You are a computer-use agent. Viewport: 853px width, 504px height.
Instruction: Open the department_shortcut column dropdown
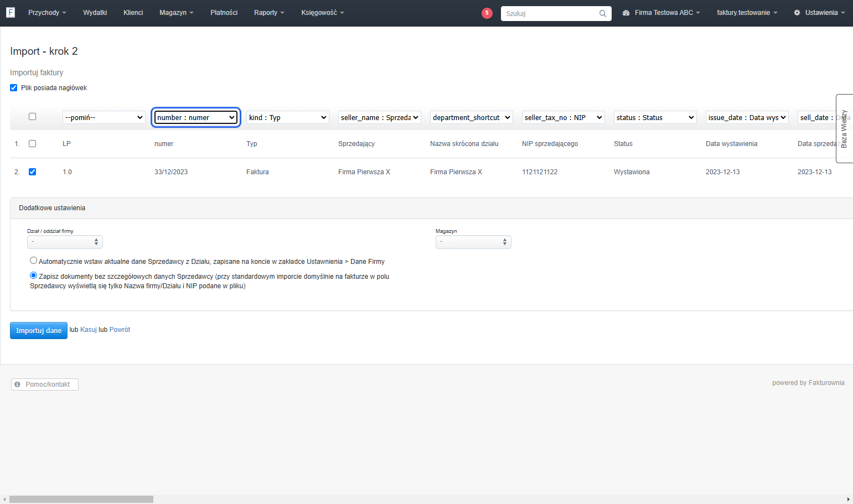pyautogui.click(x=472, y=117)
